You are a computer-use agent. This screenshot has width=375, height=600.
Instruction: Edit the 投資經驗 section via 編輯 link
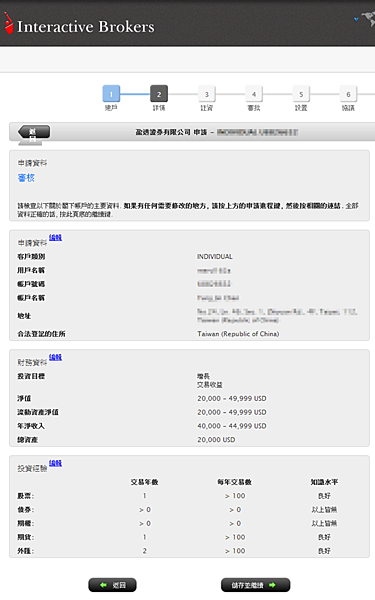(x=55, y=463)
